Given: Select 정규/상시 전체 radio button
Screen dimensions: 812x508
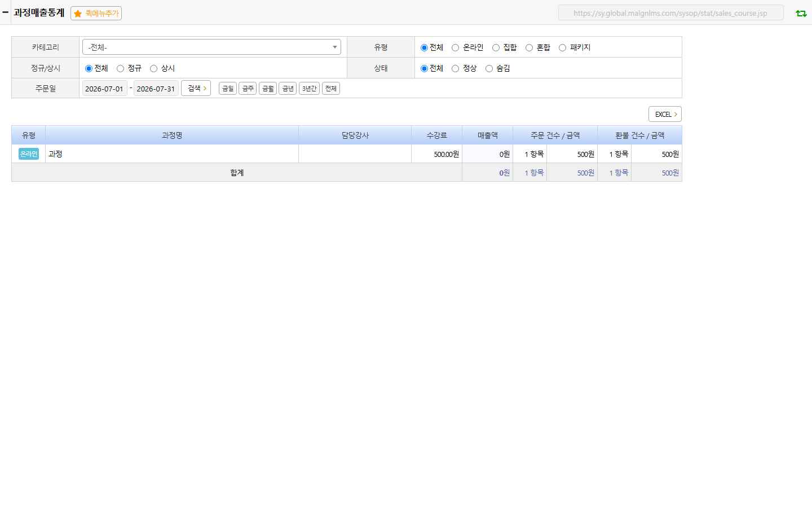Looking at the screenshot, I should click(89, 68).
